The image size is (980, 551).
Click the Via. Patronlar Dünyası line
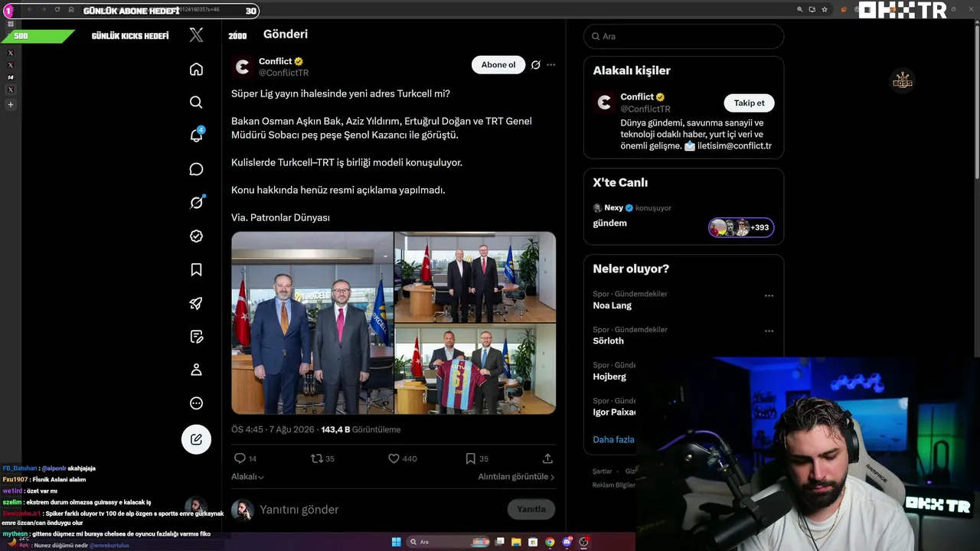(x=280, y=218)
